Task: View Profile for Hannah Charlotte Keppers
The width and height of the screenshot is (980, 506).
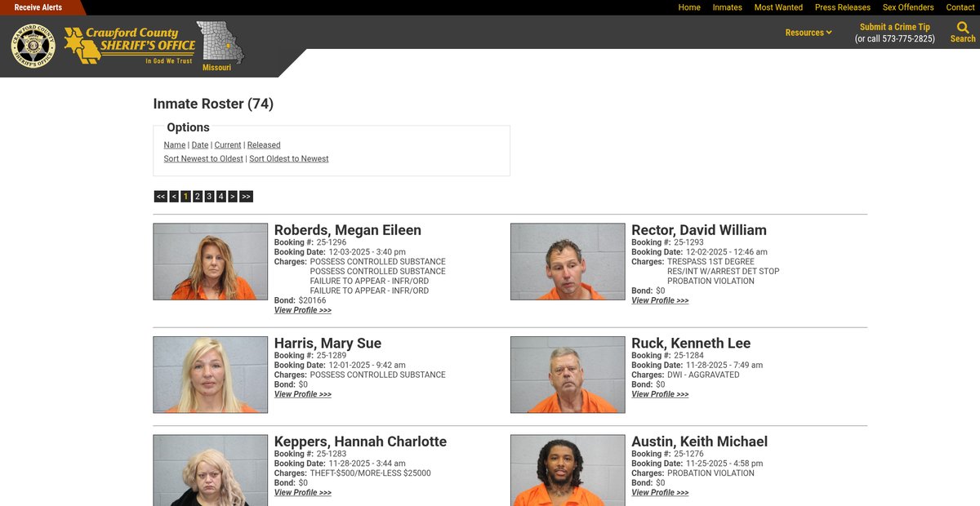Action: click(303, 493)
